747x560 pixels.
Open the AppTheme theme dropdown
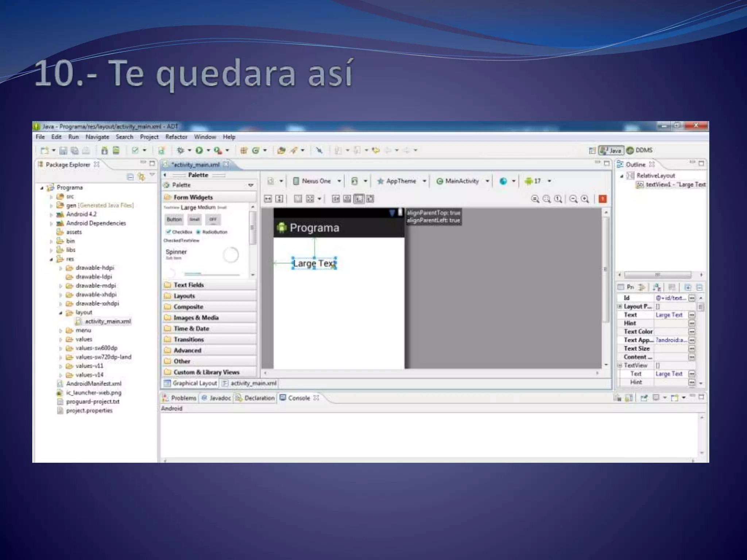(x=401, y=181)
